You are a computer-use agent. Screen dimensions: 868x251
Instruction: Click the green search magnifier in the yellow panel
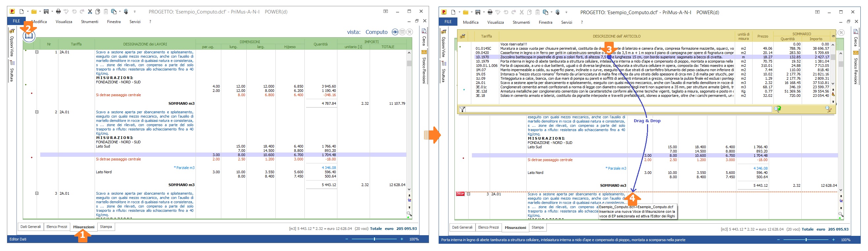pos(777,109)
